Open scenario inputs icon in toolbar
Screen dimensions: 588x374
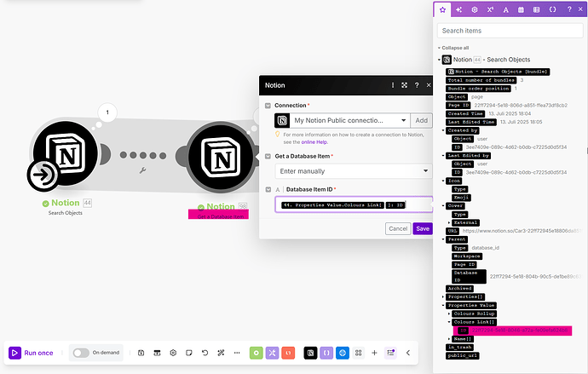[x=157, y=353]
